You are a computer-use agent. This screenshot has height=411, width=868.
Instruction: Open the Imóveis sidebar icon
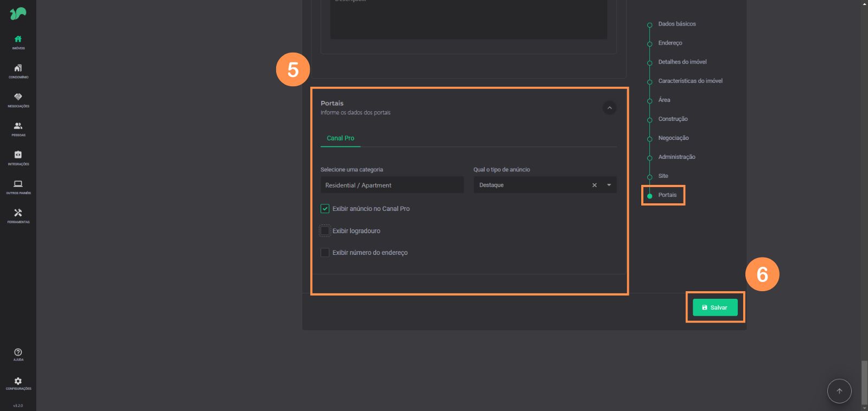tap(18, 41)
